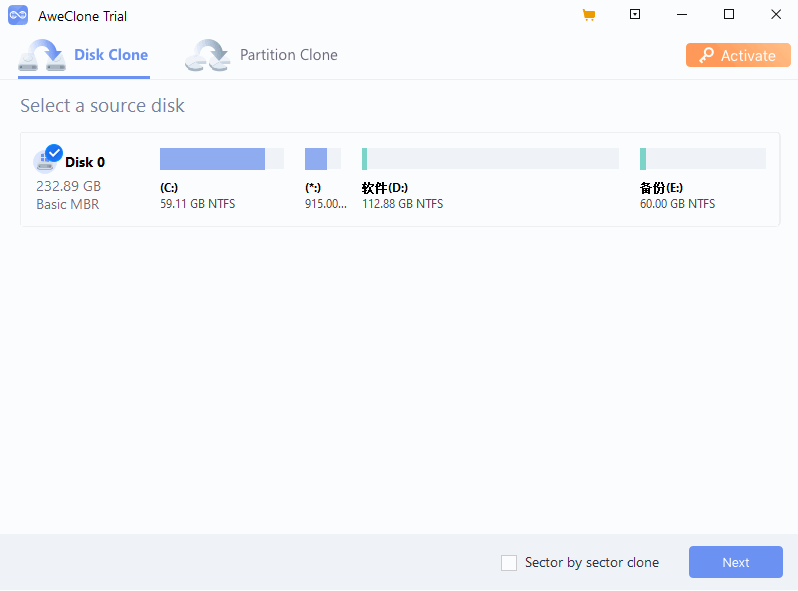Select the Disk 0 label text
The image size is (798, 591).
[x=85, y=162]
